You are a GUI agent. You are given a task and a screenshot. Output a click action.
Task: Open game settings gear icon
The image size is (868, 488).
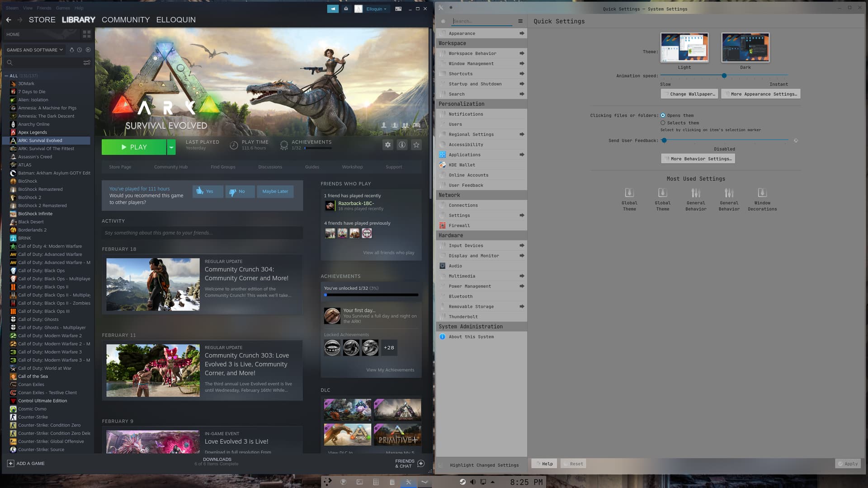(387, 145)
